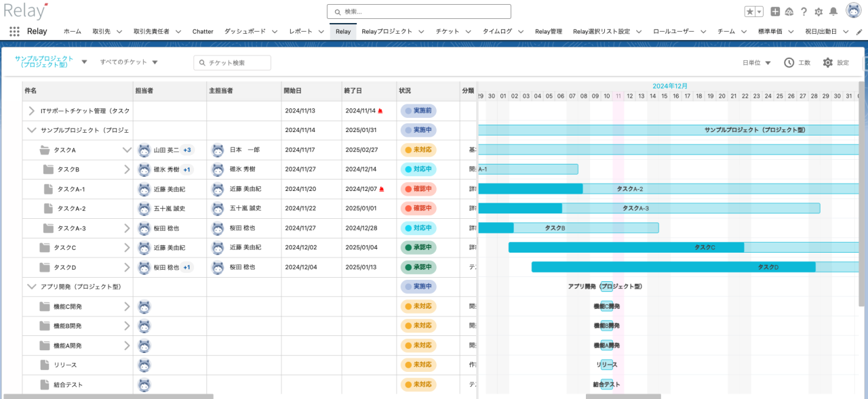Open the 設定 gear in Gantt toolbar

pyautogui.click(x=828, y=62)
